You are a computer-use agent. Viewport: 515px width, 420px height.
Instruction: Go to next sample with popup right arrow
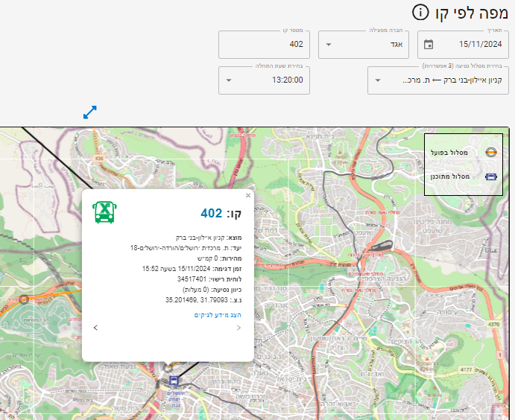click(238, 328)
